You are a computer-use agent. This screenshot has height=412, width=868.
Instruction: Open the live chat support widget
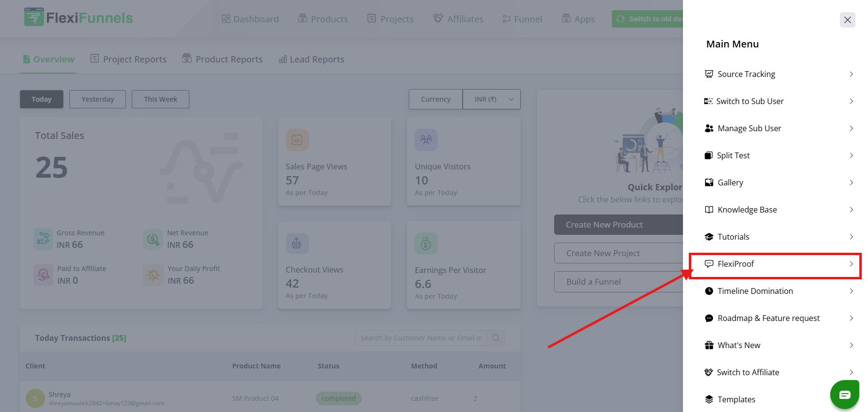pos(845,395)
